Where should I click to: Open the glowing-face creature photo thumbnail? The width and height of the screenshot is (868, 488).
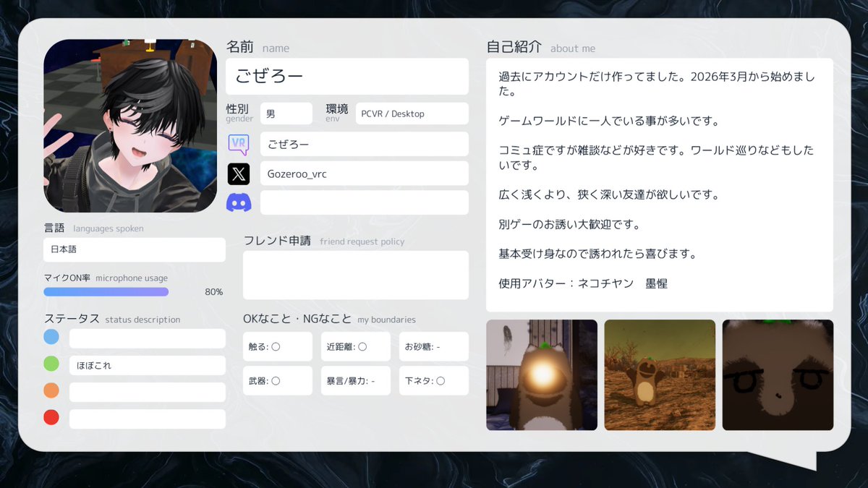pos(542,375)
